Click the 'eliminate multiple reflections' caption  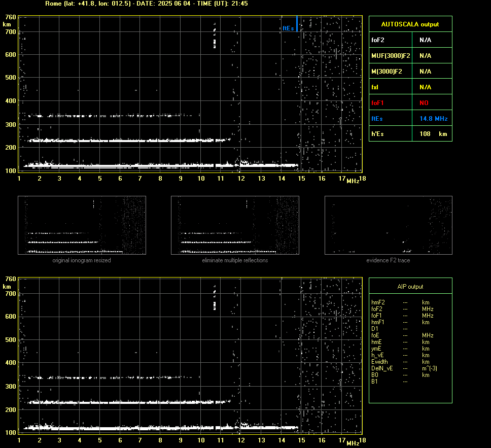[x=235, y=260]
